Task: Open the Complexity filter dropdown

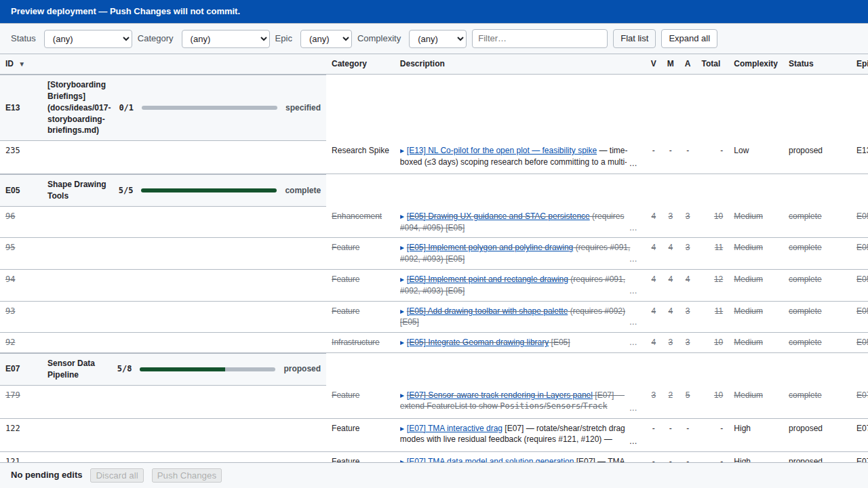Action: [x=437, y=39]
